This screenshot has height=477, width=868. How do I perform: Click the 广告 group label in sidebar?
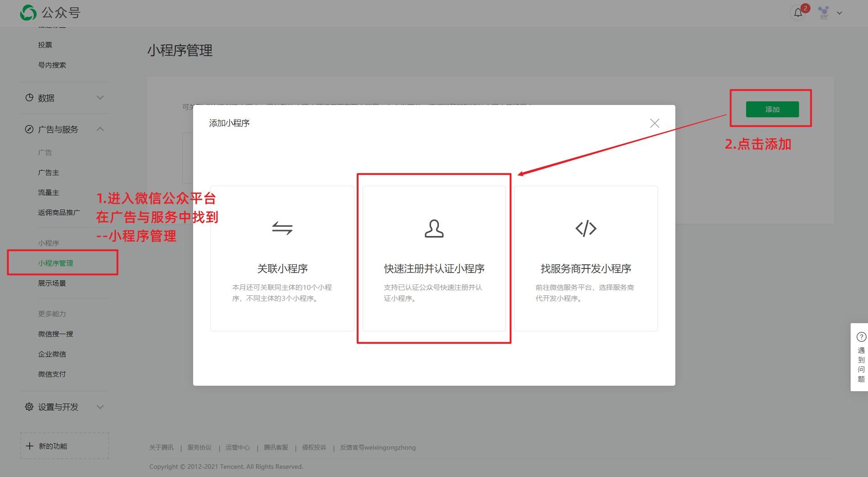coord(45,152)
